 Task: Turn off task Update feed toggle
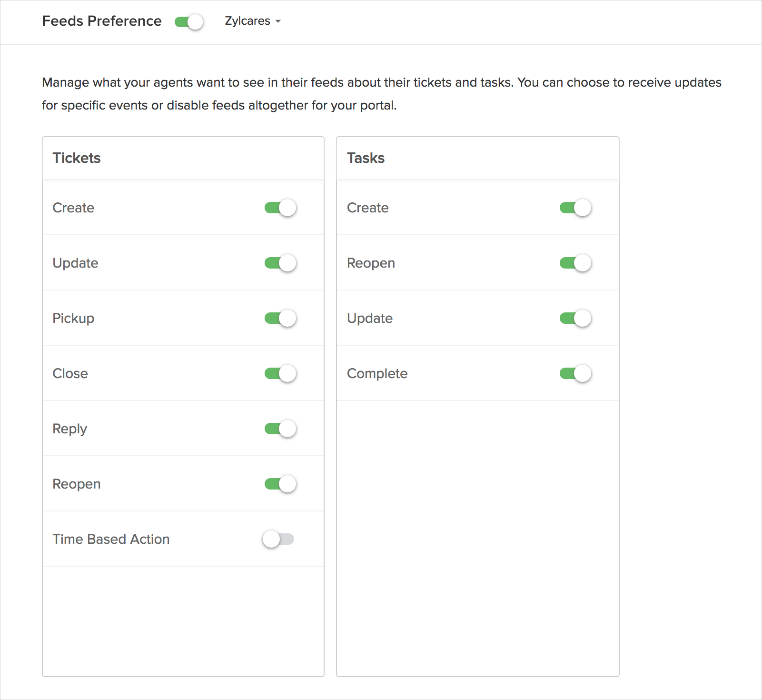click(x=575, y=319)
